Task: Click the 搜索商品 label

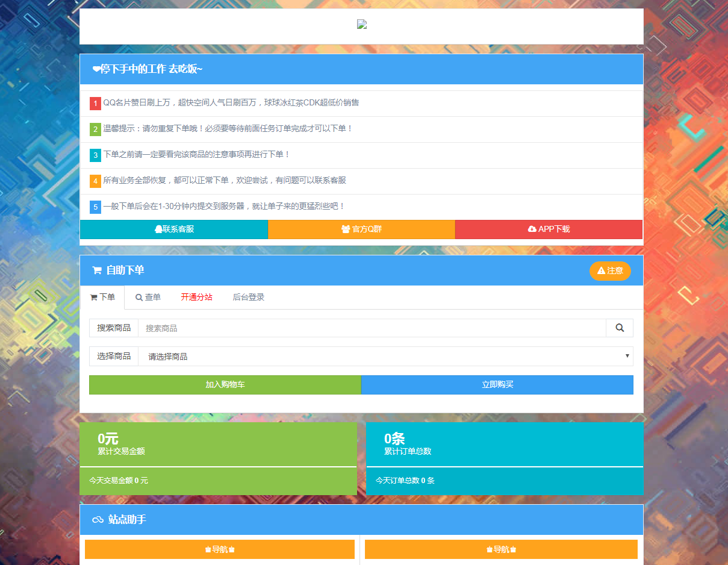Action: tap(114, 328)
